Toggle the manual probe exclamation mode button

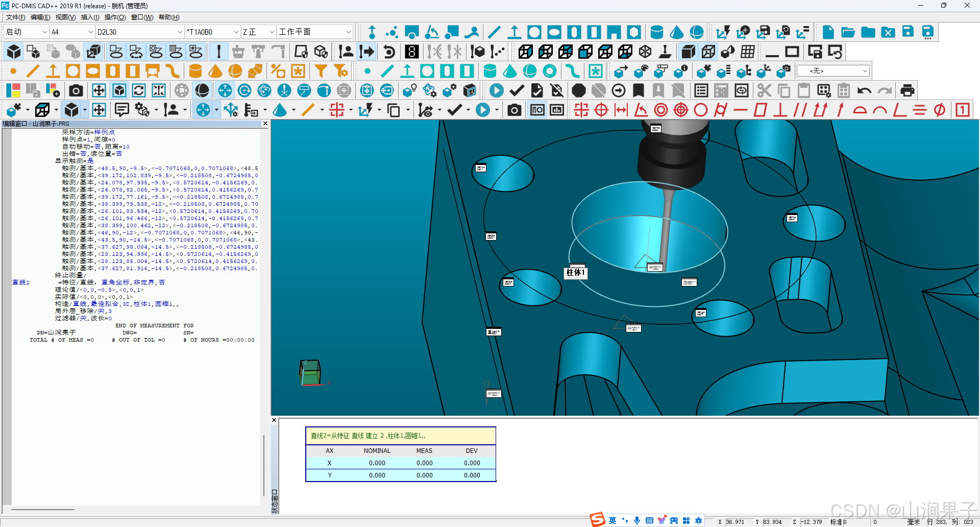click(219, 52)
